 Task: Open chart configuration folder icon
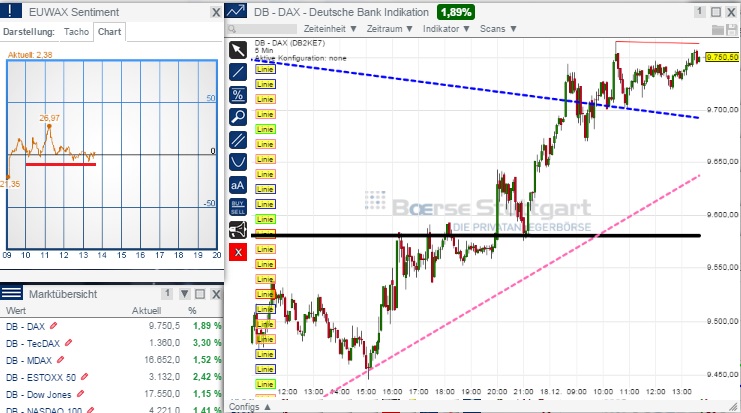click(718, 30)
